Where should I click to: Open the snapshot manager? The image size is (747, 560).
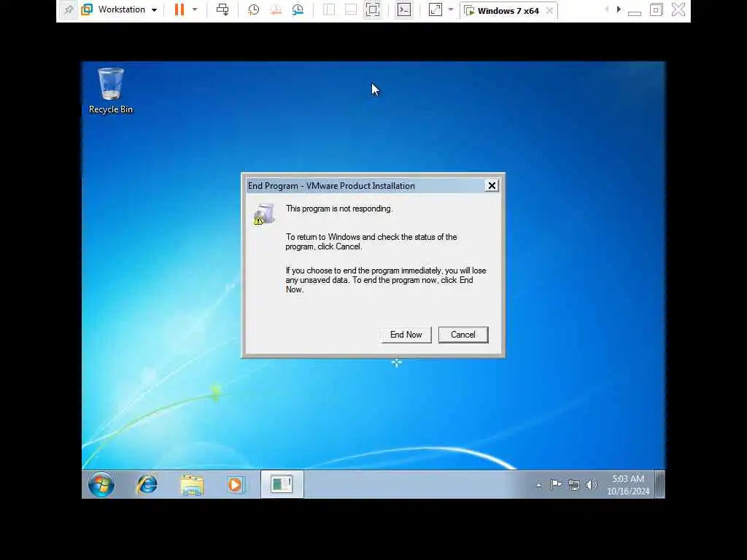click(298, 9)
